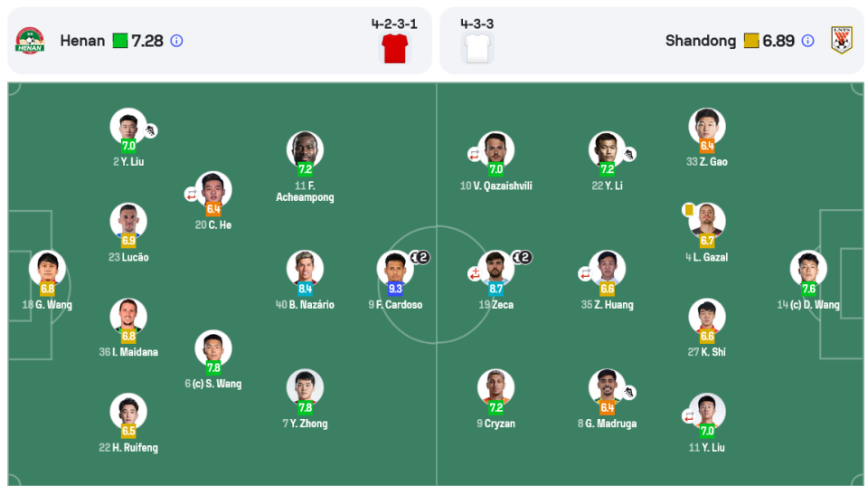Click the assist icon beside Y. Li
Viewport: 868px width, 486px height.
coord(629,155)
